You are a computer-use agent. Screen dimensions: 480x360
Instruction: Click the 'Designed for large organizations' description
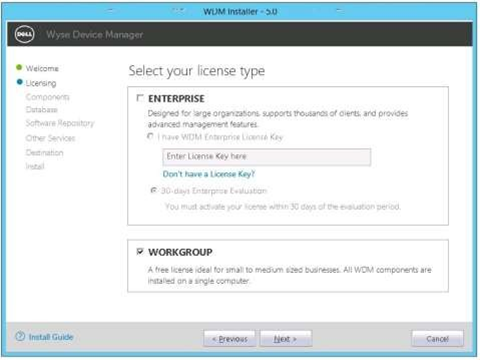point(278,119)
